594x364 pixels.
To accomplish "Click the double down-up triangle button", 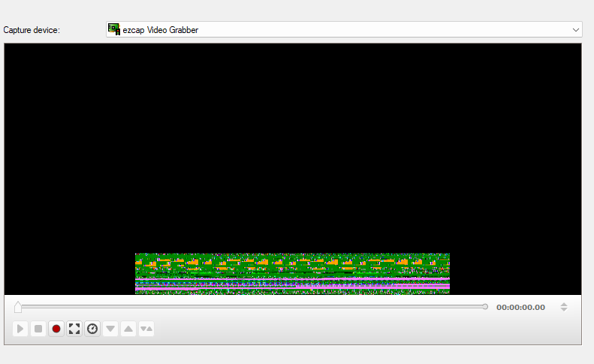I will coord(146,329).
